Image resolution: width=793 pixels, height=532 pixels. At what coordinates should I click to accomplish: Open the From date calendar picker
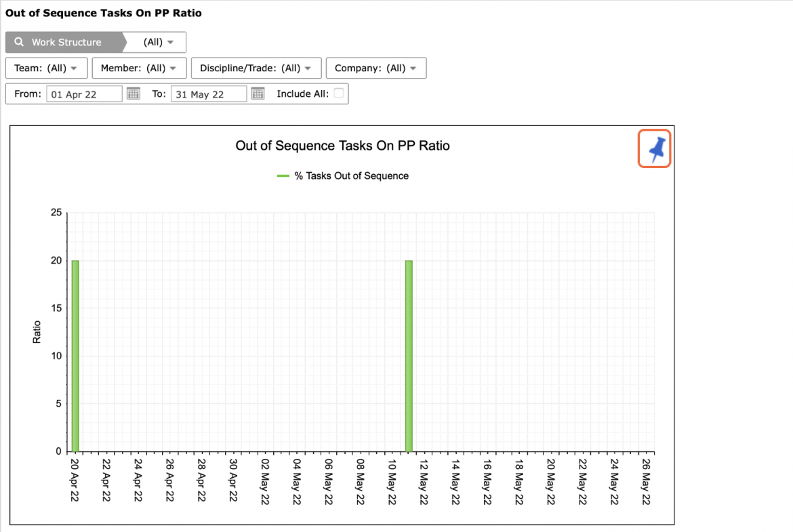coord(134,94)
